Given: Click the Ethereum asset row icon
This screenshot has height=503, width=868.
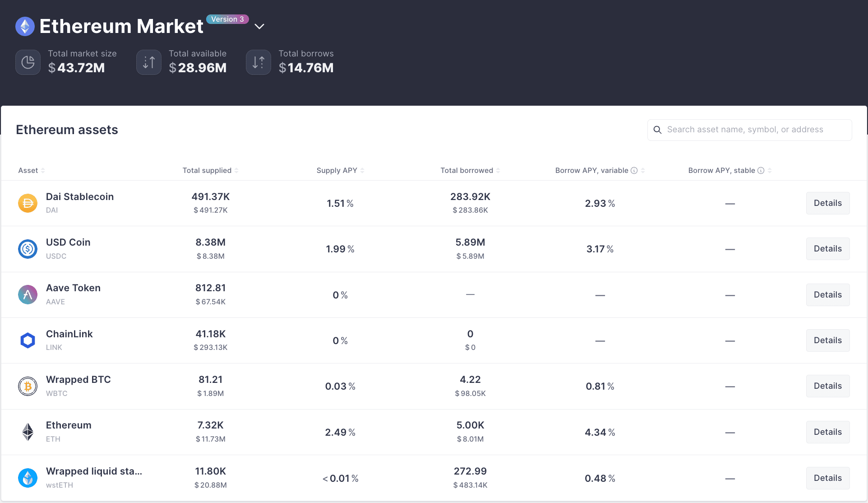Looking at the screenshot, I should click(x=28, y=432).
